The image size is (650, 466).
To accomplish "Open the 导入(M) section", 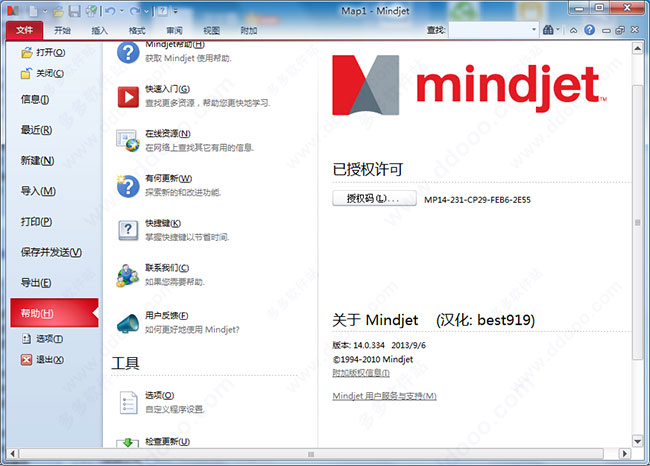I will [x=38, y=191].
